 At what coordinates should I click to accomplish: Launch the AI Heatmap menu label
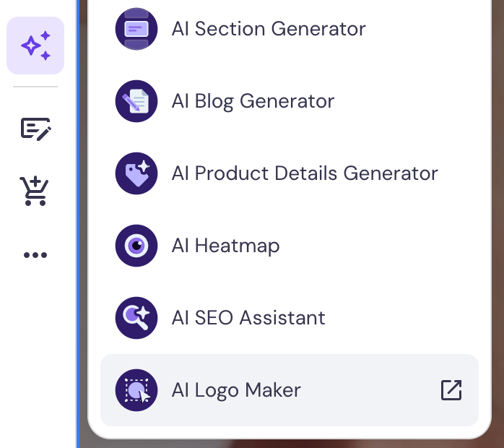[x=225, y=246]
